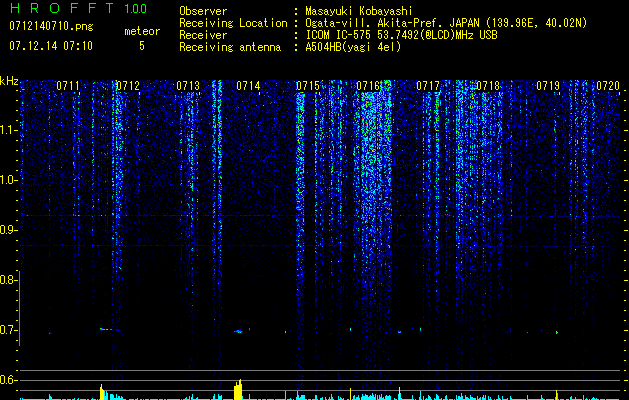Click the 0718 time marker
This screenshot has width=629, height=400.
click(x=488, y=86)
